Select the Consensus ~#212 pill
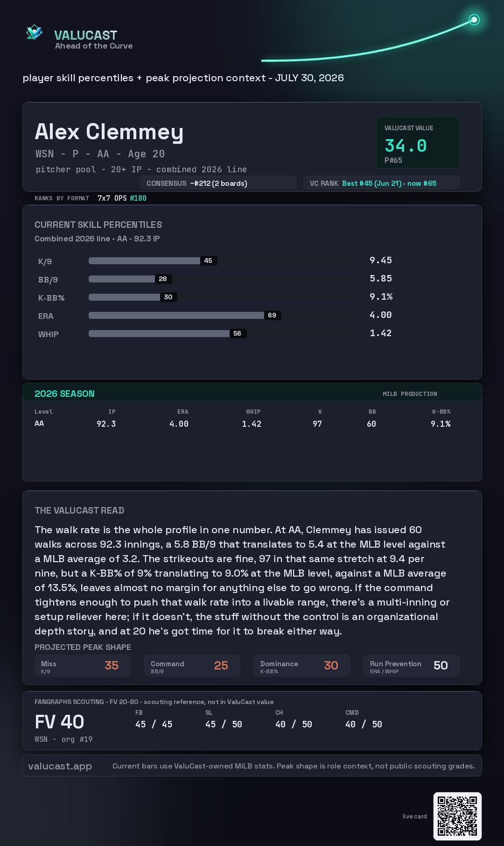This screenshot has height=846, width=504. click(x=218, y=183)
